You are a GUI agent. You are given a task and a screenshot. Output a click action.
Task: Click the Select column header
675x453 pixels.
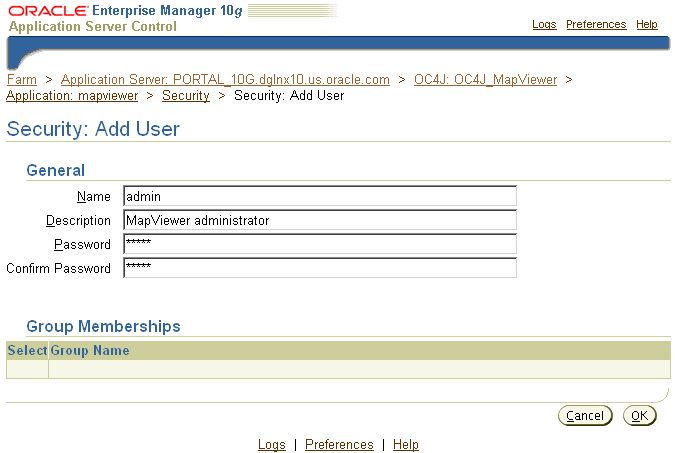coord(27,351)
